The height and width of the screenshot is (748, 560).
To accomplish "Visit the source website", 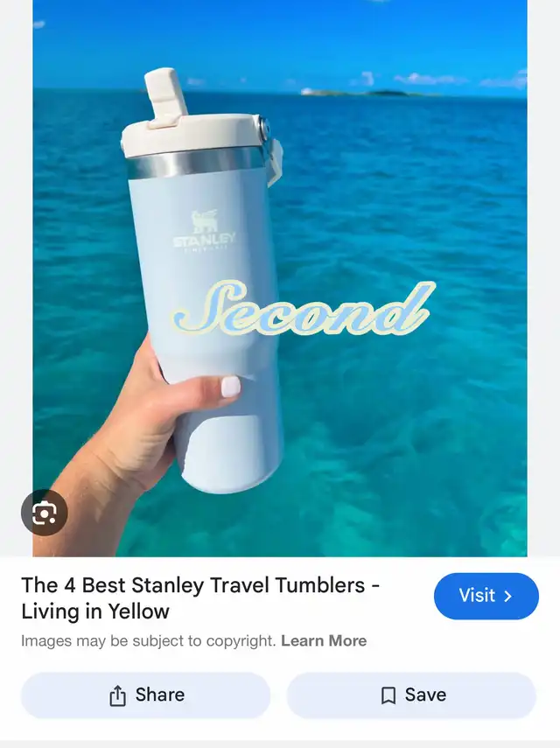I will coord(486,596).
